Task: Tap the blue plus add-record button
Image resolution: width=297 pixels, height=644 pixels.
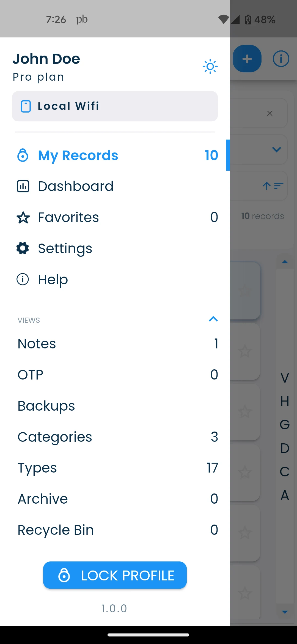Action: tap(247, 59)
